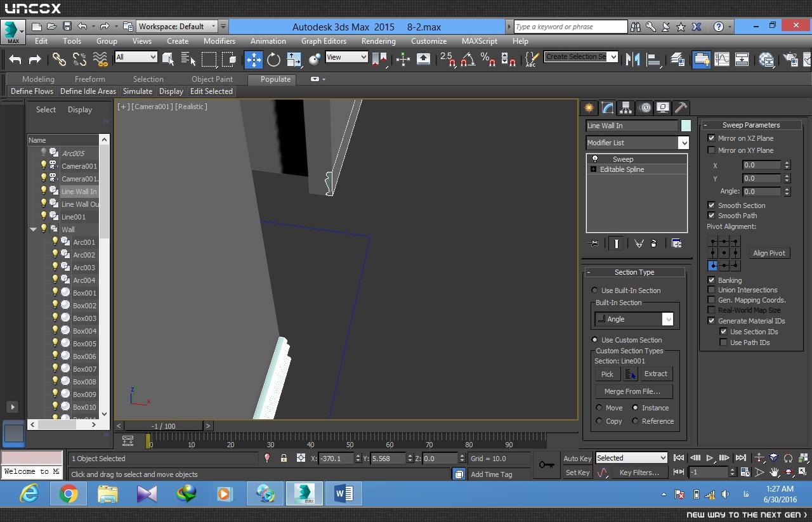
Task: Click the Angle value input field
Action: tap(762, 191)
